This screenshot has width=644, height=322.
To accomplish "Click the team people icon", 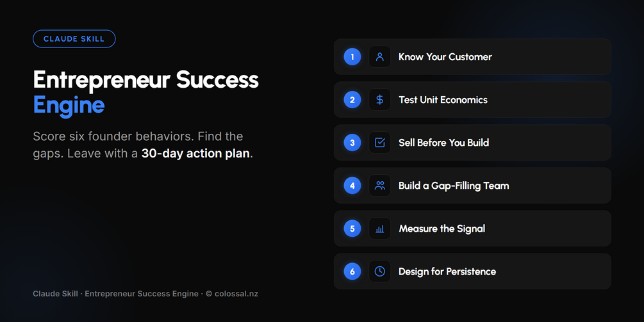I will (x=379, y=186).
